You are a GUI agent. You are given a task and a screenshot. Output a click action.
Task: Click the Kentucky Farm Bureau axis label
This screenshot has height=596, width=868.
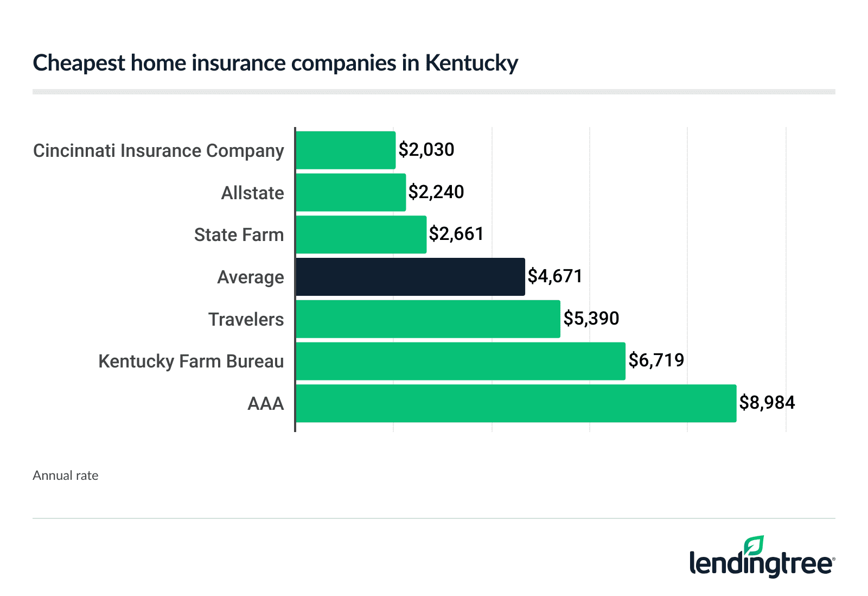click(191, 362)
